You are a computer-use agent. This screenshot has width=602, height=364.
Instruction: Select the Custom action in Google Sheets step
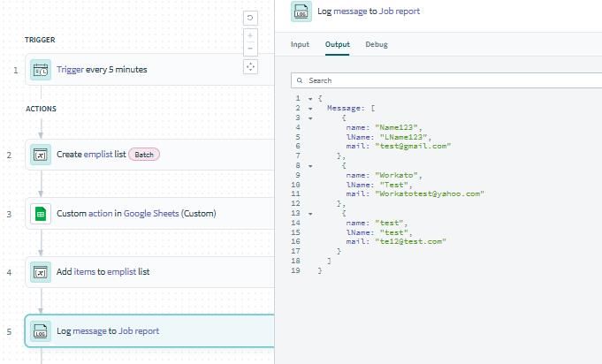click(136, 214)
